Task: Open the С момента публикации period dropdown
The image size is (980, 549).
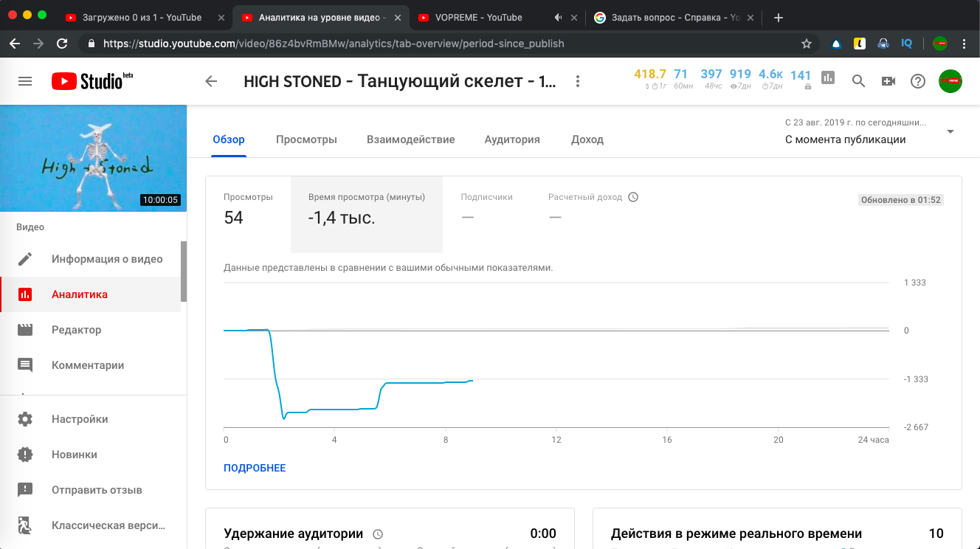Action: (869, 131)
